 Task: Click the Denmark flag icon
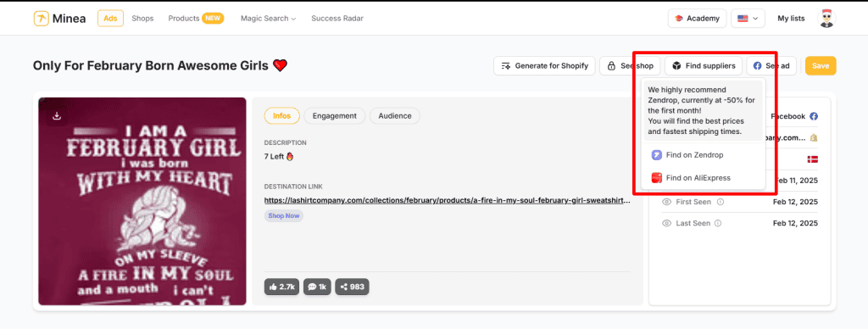(813, 159)
